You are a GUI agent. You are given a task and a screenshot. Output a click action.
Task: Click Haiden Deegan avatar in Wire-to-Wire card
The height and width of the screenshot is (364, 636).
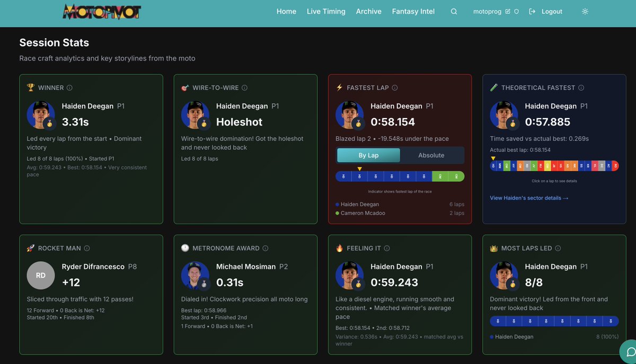(x=195, y=115)
